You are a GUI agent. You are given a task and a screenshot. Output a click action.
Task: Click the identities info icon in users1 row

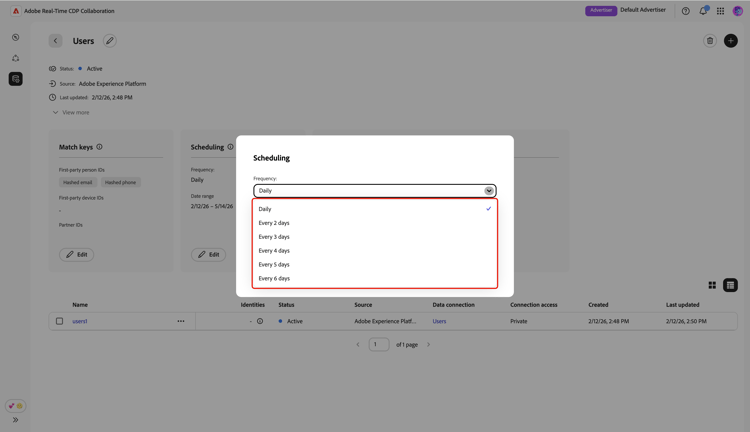click(260, 321)
